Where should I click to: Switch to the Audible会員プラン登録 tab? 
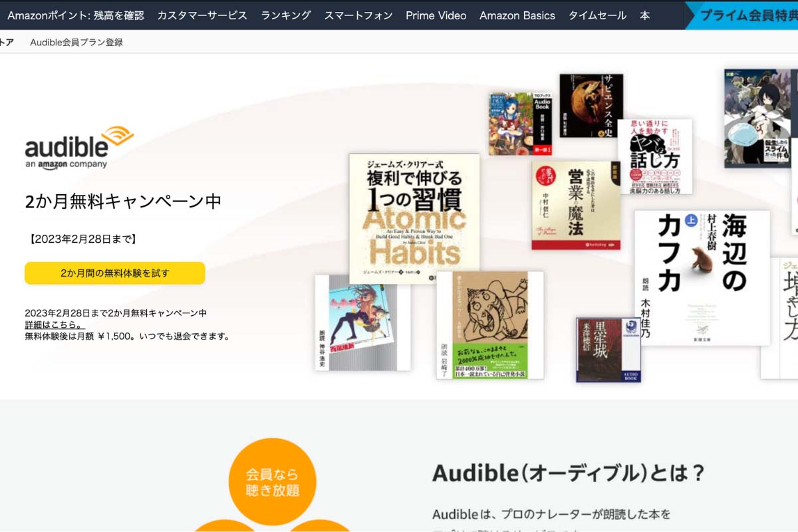point(77,41)
